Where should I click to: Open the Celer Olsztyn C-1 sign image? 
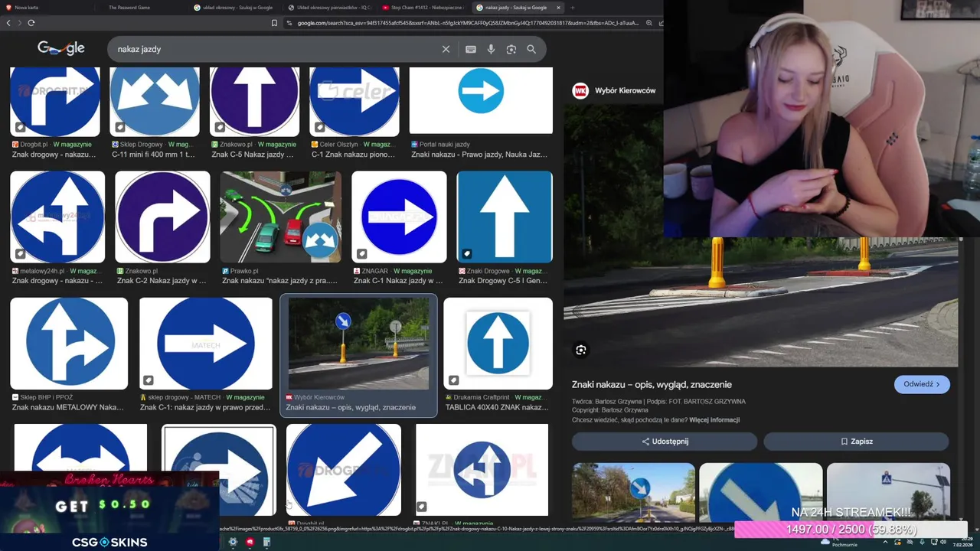pyautogui.click(x=354, y=101)
